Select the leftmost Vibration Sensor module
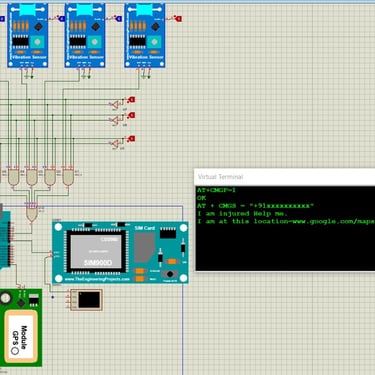The height and width of the screenshot is (375, 375). (28, 35)
